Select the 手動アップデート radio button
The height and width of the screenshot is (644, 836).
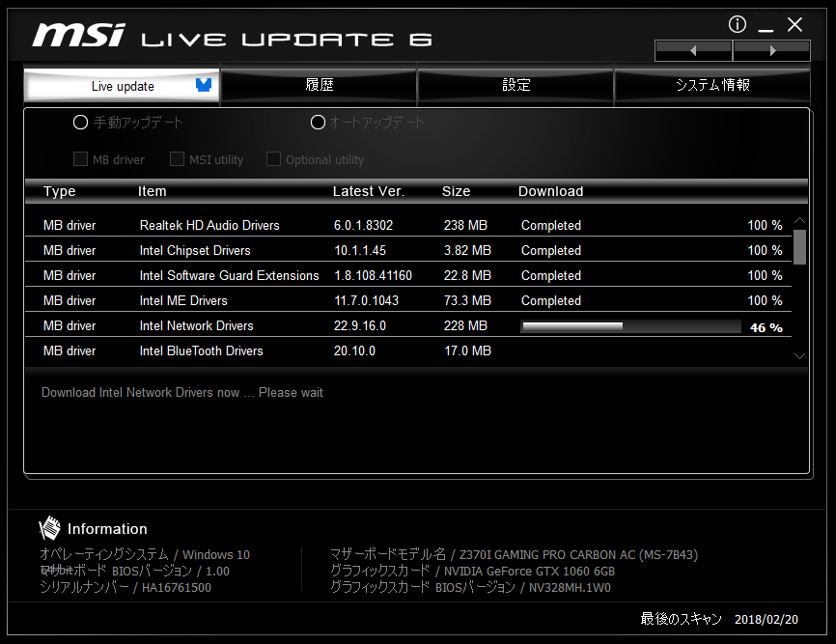(x=80, y=123)
